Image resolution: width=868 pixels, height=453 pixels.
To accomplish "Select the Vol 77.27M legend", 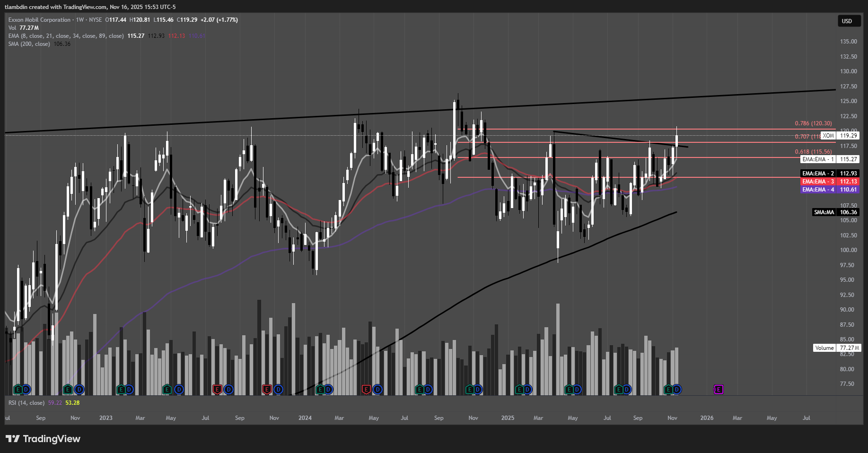I will pyautogui.click(x=23, y=28).
